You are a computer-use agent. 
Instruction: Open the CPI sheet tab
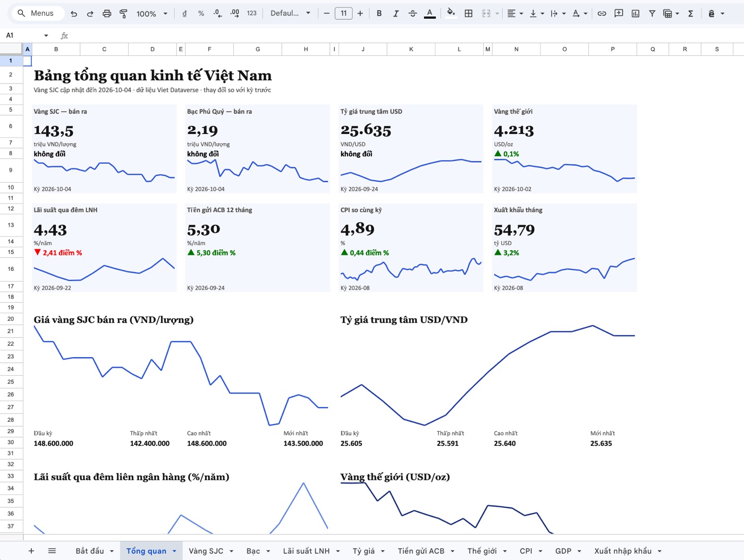tap(526, 551)
